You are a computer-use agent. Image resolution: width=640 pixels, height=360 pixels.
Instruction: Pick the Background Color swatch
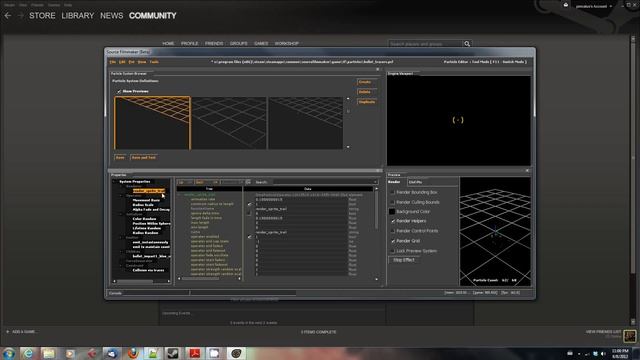pyautogui.click(x=392, y=211)
